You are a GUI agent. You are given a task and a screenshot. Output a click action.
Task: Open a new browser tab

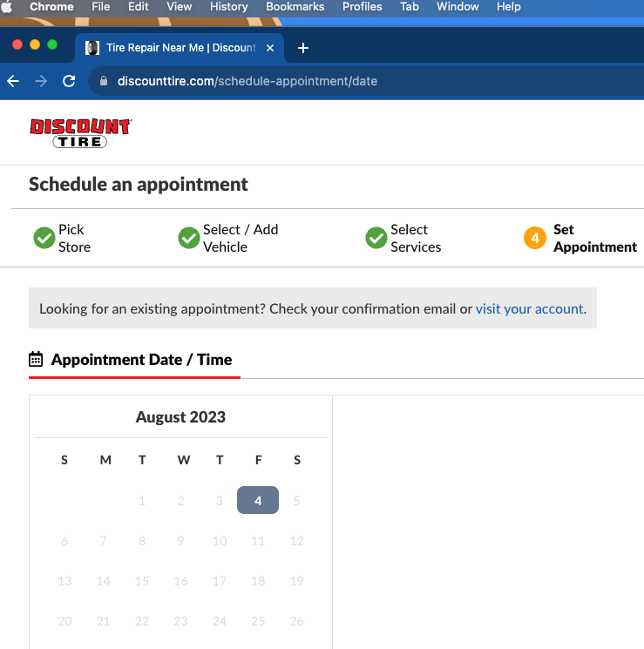[303, 48]
